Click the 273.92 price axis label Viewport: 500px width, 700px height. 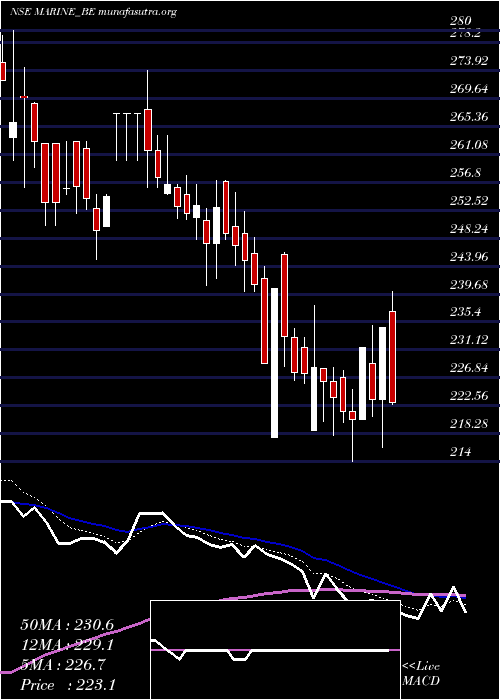tap(468, 61)
